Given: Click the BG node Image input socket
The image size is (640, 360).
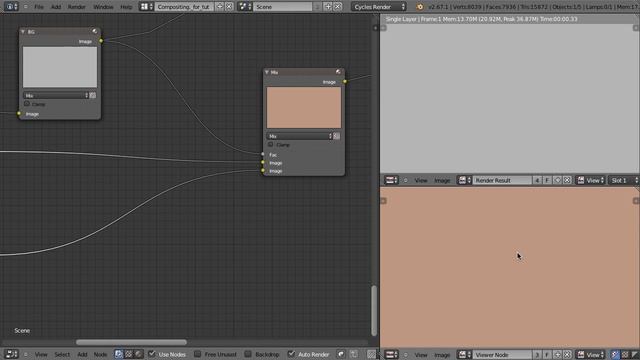Looking at the screenshot, I should click(x=19, y=113).
